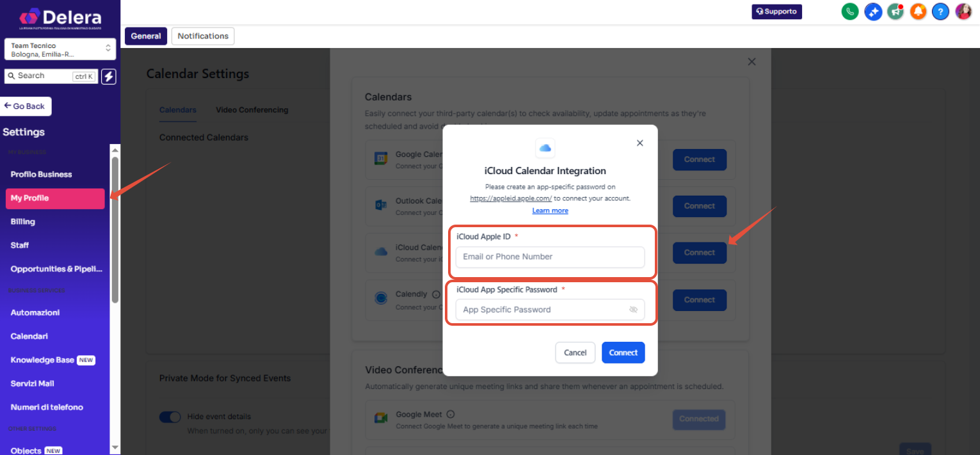This screenshot has width=980, height=455.
Task: Click the Save button
Action: pyautogui.click(x=915, y=449)
